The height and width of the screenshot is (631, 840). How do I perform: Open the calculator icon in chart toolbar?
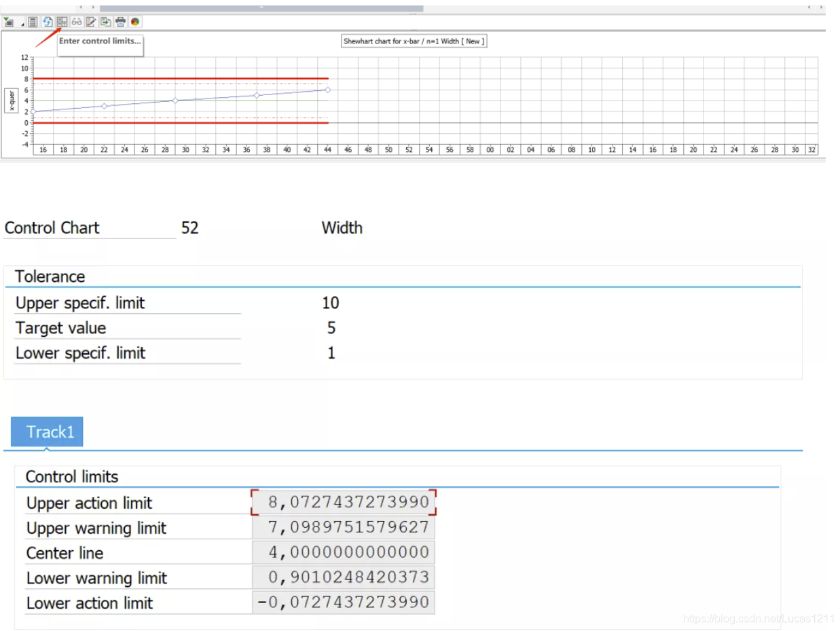point(33,22)
